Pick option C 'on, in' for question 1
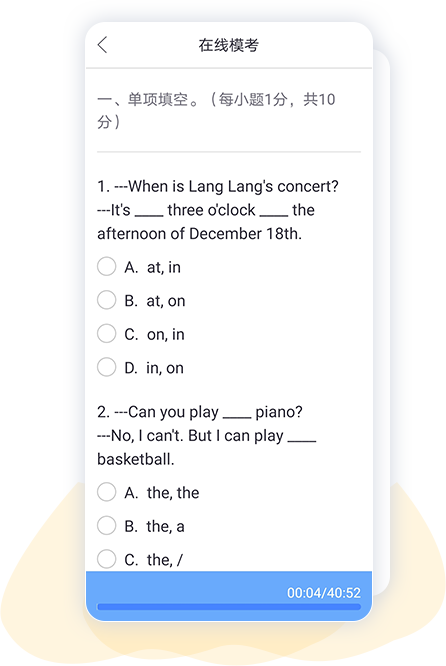The height and width of the screenshot is (666, 446). click(x=107, y=334)
